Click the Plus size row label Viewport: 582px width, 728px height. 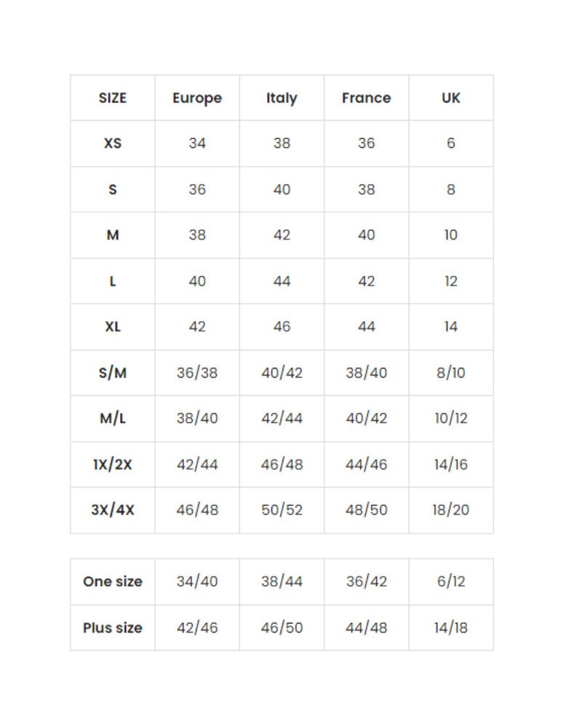tap(113, 628)
